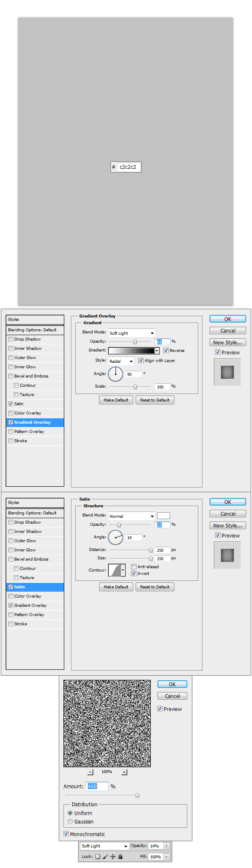The height and width of the screenshot is (868, 252).
Task: Click the Gradient Overlay angle dial
Action: (115, 374)
